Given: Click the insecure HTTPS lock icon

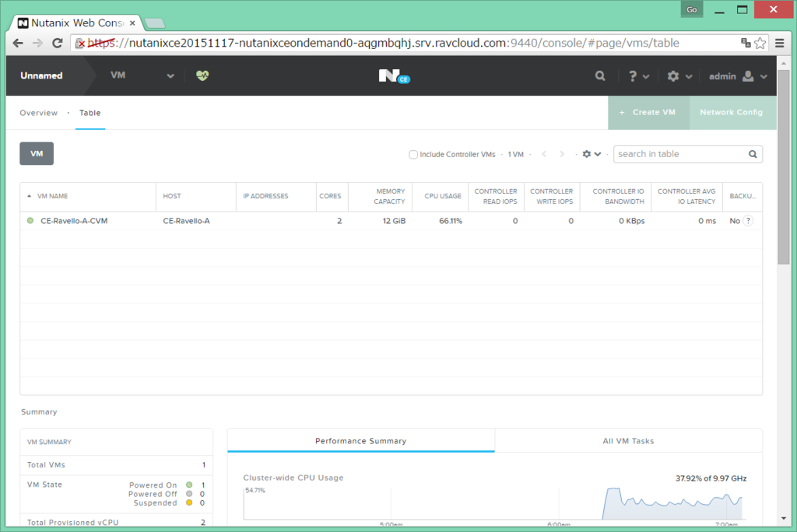Looking at the screenshot, I should [x=80, y=44].
